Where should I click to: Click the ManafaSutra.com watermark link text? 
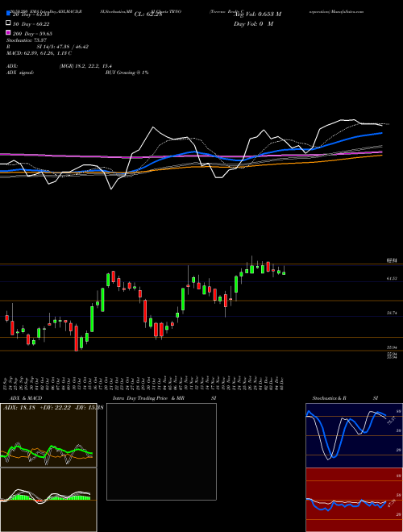pos(347,11)
